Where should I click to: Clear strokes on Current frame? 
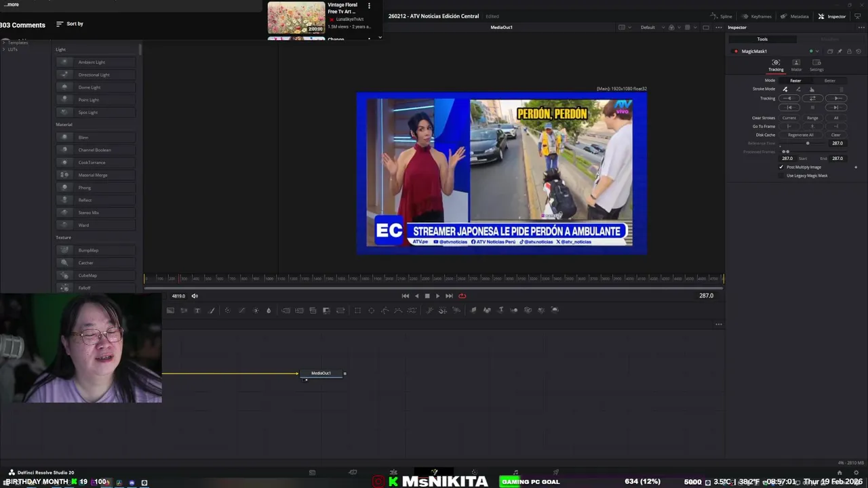coord(789,118)
